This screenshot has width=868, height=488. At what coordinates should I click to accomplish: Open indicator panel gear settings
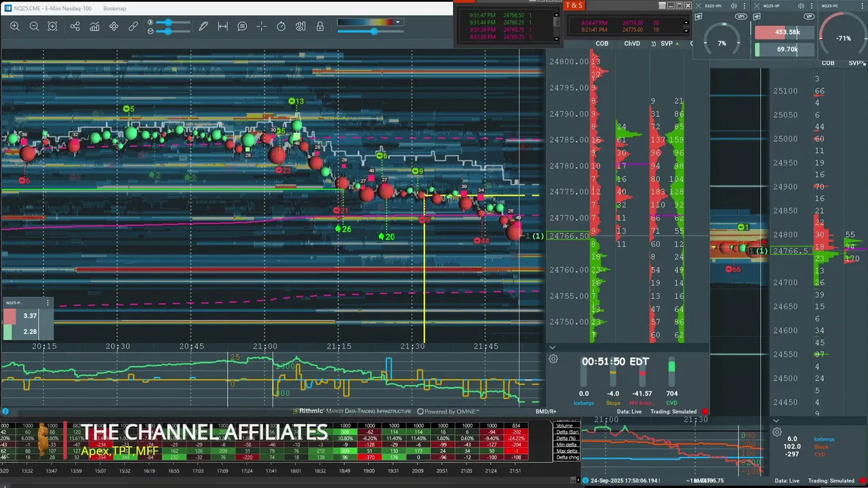click(x=553, y=359)
